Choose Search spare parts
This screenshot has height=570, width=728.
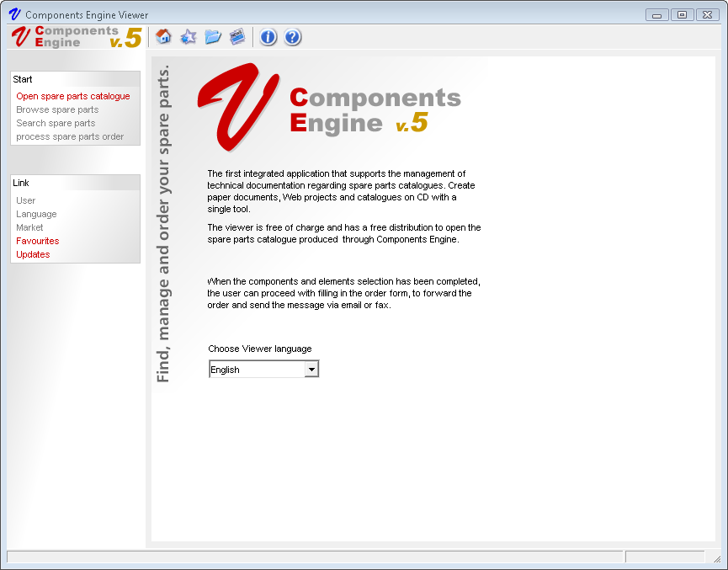(56, 123)
